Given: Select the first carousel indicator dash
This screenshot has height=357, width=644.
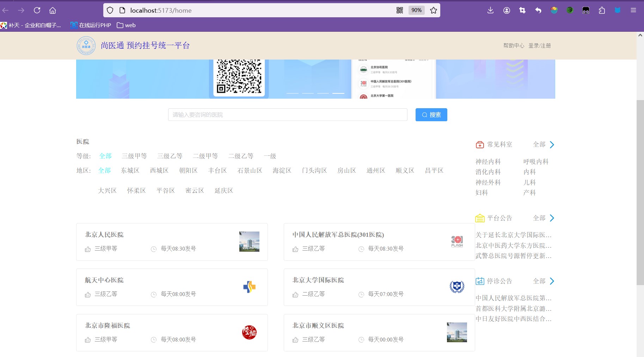Looking at the screenshot, I should pyautogui.click(x=293, y=93).
